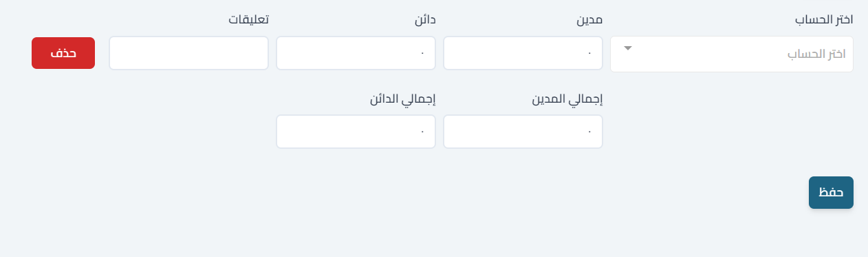The height and width of the screenshot is (257, 868).
Task: Click the zero value in the credit field
Action: [x=423, y=53]
